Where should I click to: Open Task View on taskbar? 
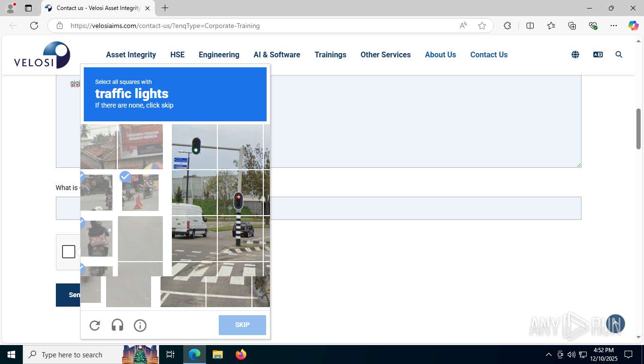(x=170, y=355)
